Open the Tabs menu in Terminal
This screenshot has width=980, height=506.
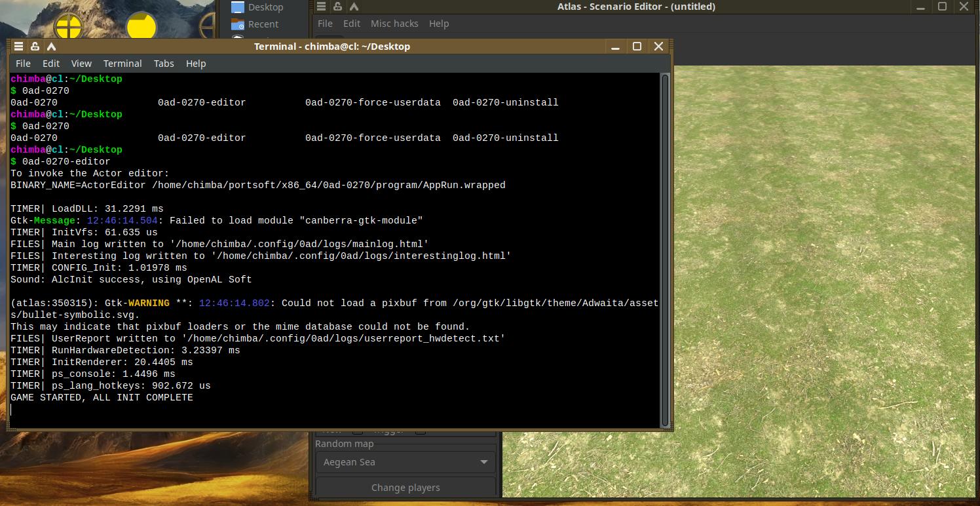(164, 64)
